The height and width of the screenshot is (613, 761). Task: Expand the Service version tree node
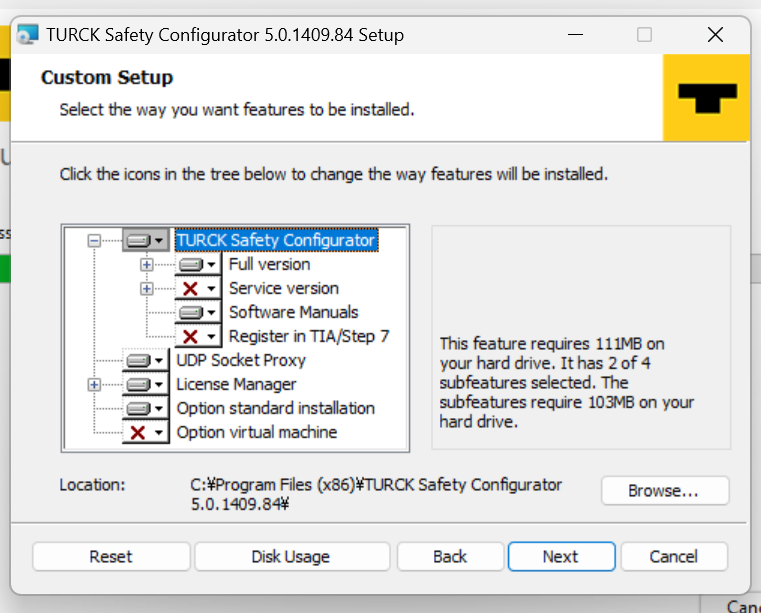(x=146, y=289)
